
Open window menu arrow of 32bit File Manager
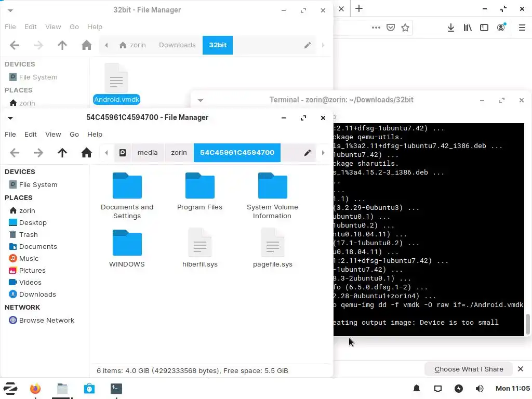[x=10, y=10]
